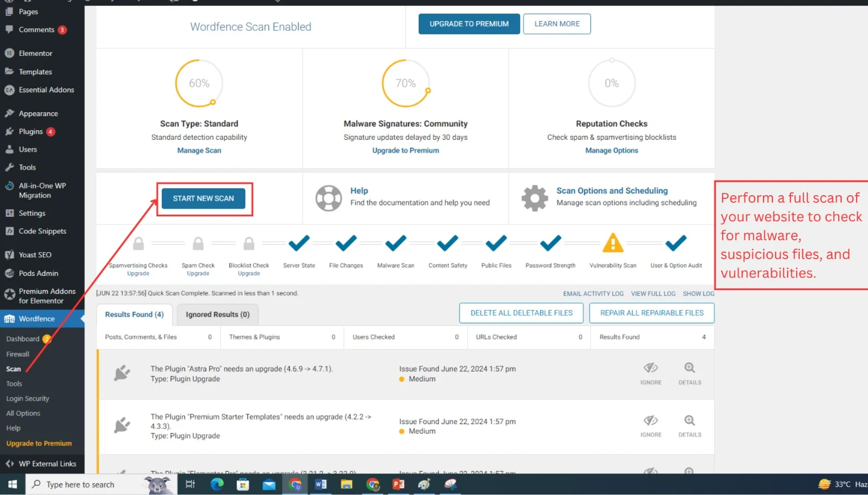Screen dimensions: 868x495
Task: Open Scan Options and Scheduling heading
Action: coord(612,191)
